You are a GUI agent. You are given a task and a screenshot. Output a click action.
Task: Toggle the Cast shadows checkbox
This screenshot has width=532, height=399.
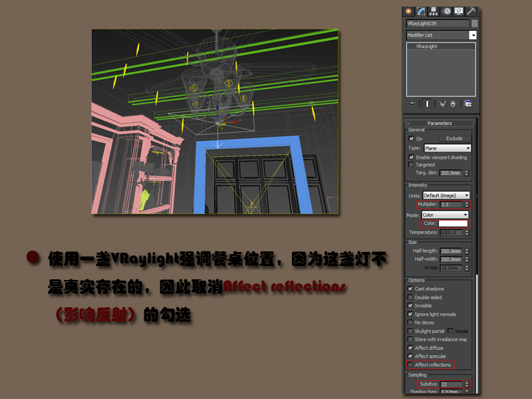tap(410, 289)
